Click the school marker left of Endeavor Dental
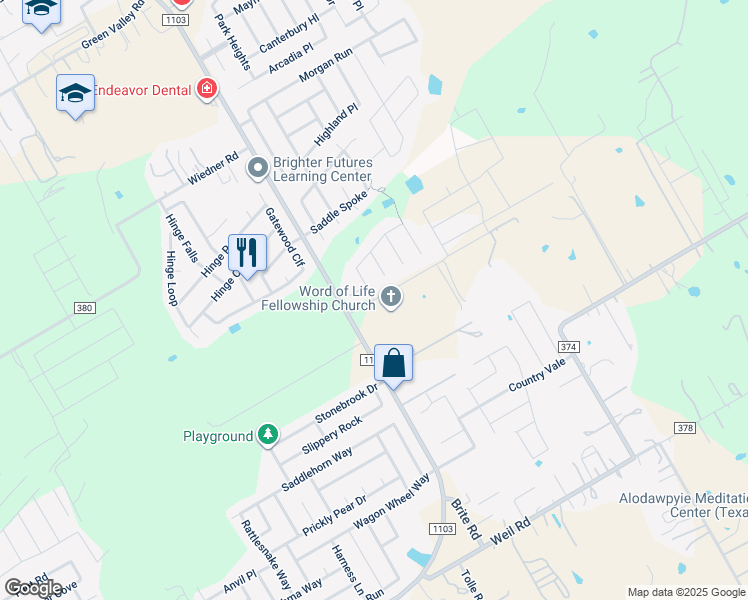The height and width of the screenshot is (600, 748). tap(75, 96)
